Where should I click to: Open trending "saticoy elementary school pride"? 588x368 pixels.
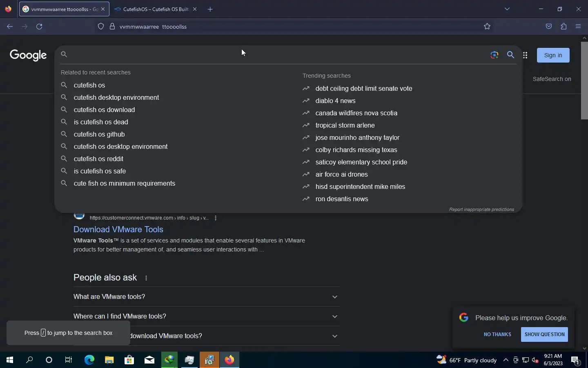click(x=361, y=162)
